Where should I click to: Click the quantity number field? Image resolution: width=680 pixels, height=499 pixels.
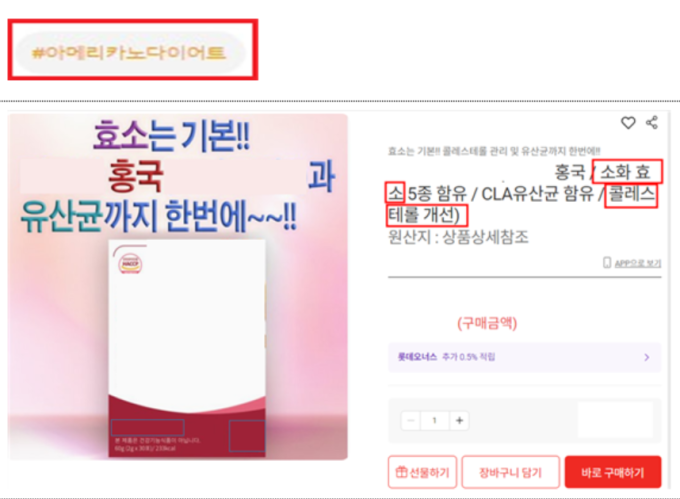tap(435, 420)
